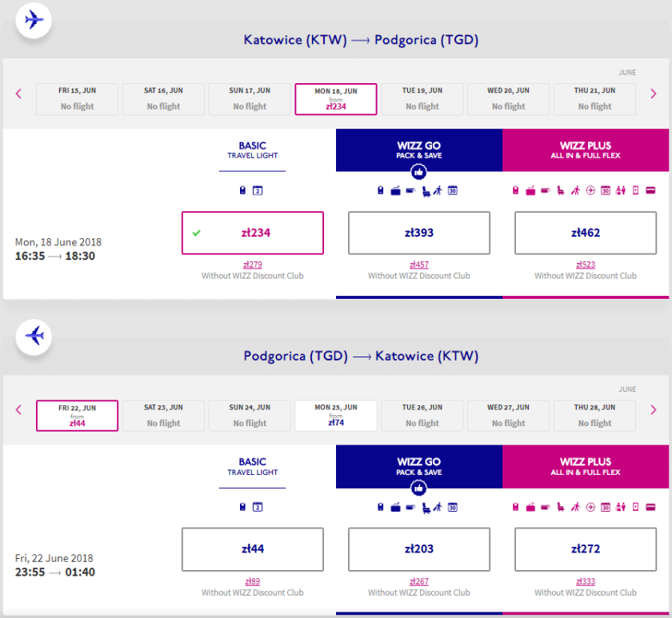Image resolution: width=672 pixels, height=618 pixels.
Task: Show next week for return flight dates
Action: (654, 411)
